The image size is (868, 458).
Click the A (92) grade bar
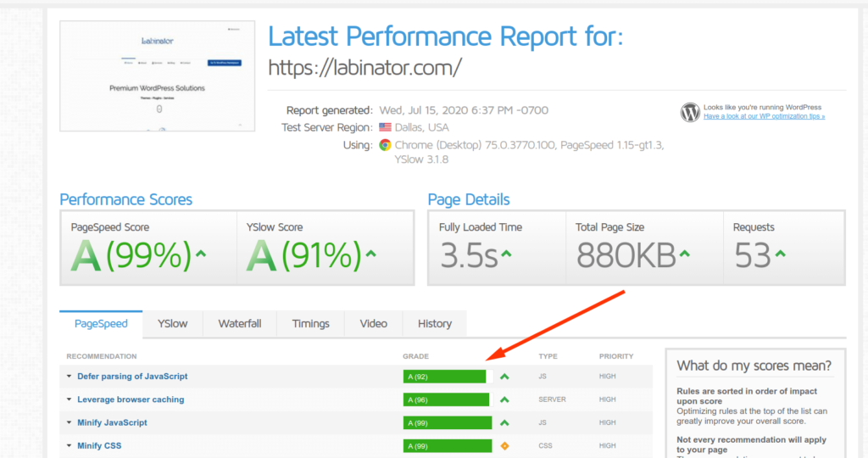tap(448, 377)
